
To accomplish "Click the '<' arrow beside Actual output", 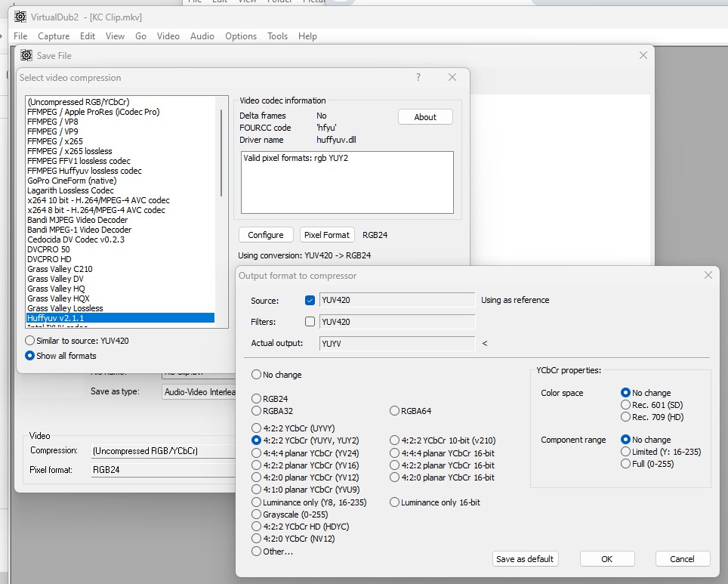I will [x=485, y=344].
